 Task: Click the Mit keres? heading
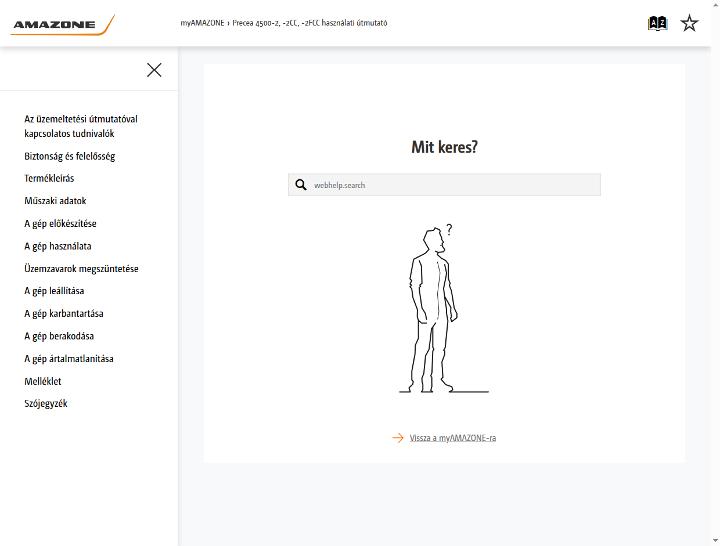click(x=444, y=147)
